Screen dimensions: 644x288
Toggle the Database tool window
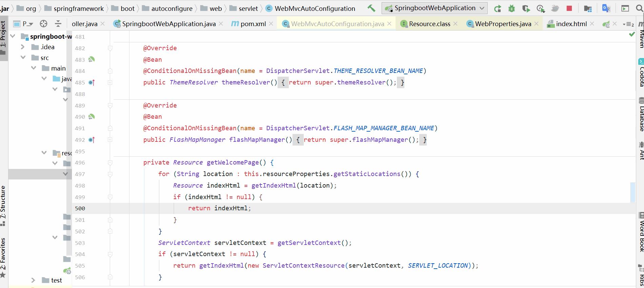click(641, 115)
